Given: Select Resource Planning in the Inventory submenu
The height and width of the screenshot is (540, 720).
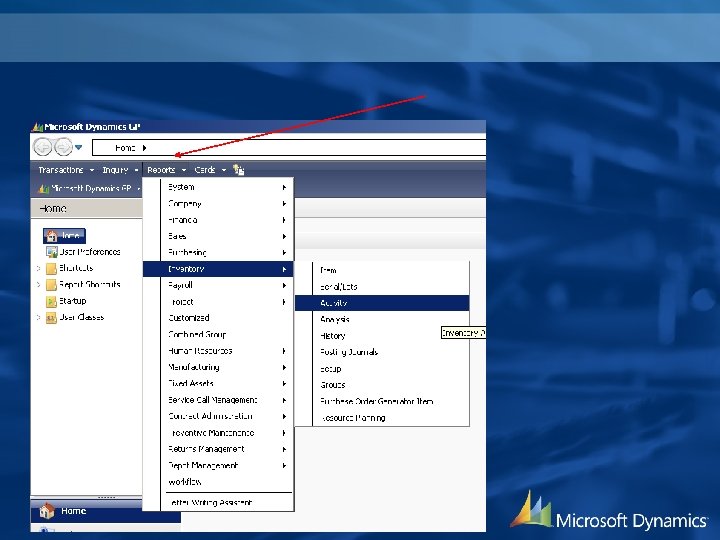Looking at the screenshot, I should [x=382, y=418].
